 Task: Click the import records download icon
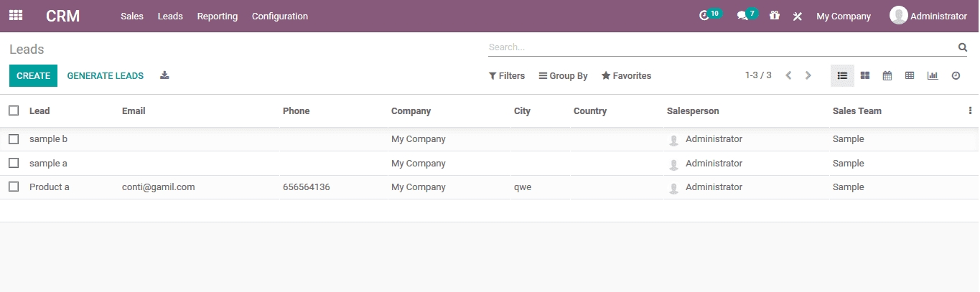(164, 75)
